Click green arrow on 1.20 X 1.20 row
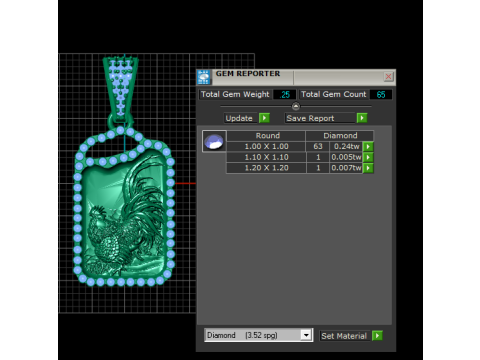The image size is (480, 360). pos(368,168)
